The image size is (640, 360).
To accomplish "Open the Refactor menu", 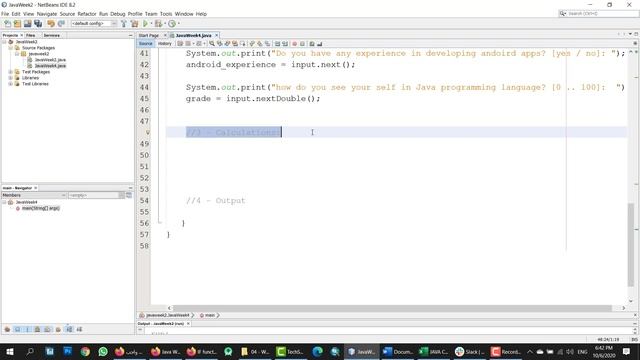I will pos(87,14).
